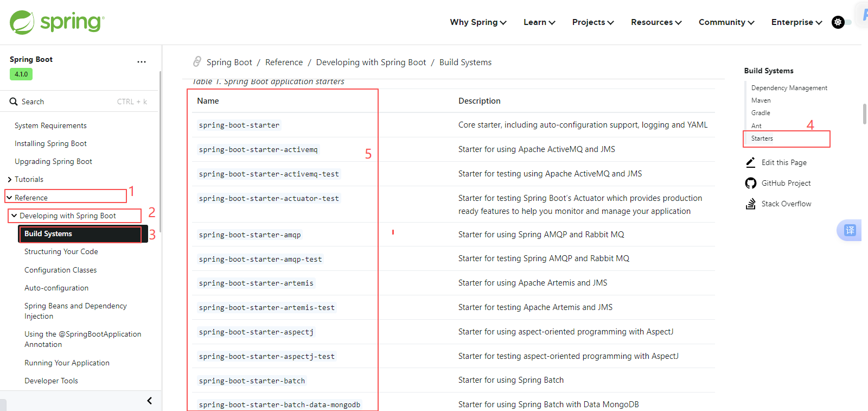Open the GitHub Project link
868x411 pixels.
[x=786, y=183]
